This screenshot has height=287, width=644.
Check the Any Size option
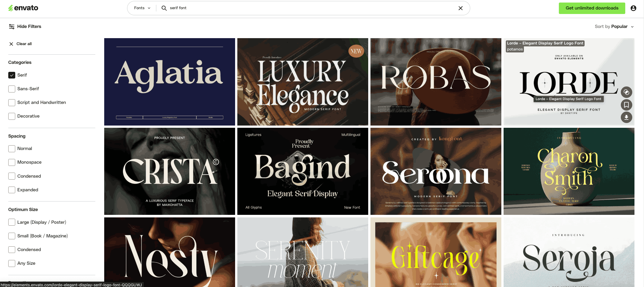pos(11,263)
